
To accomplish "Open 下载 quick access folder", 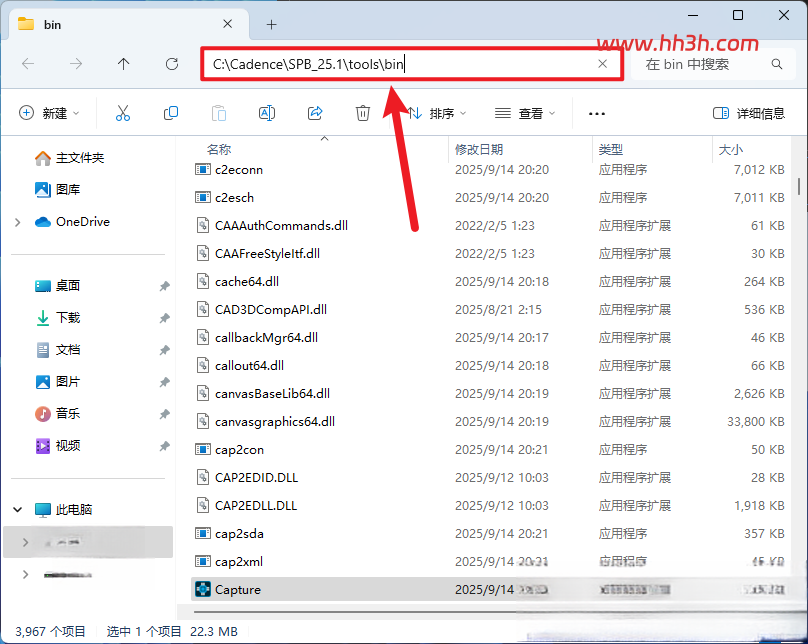I will click(68, 317).
